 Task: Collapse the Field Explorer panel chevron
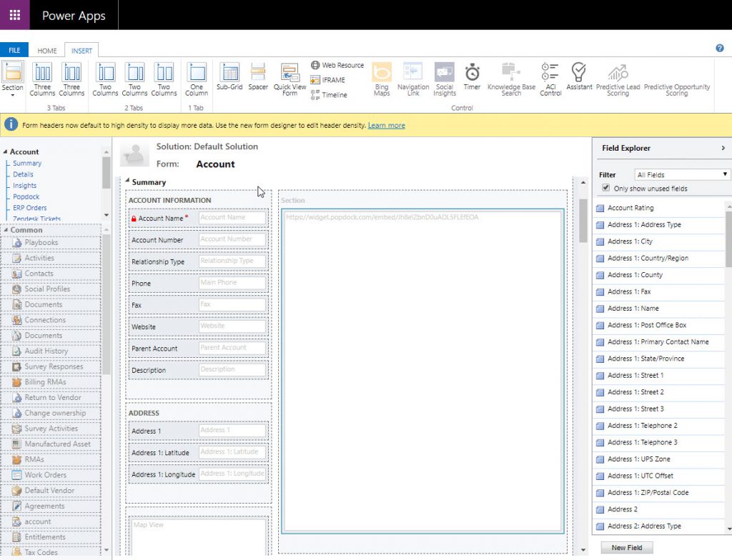point(723,148)
